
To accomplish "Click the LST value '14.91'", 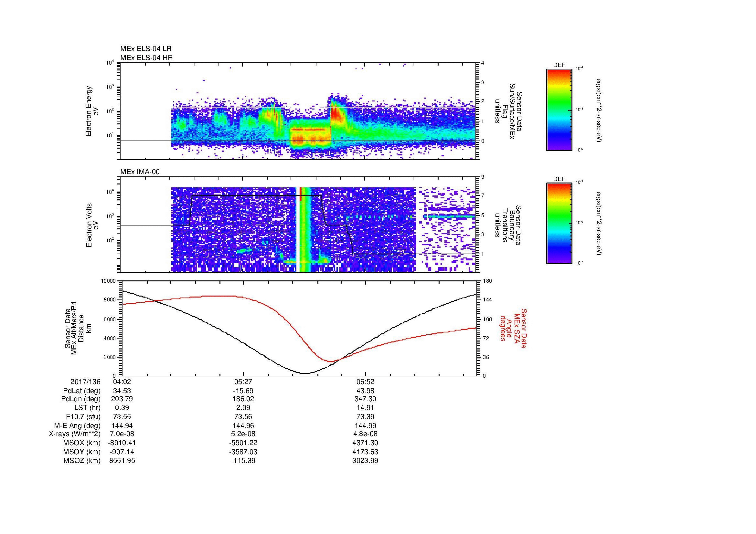I will click(366, 408).
